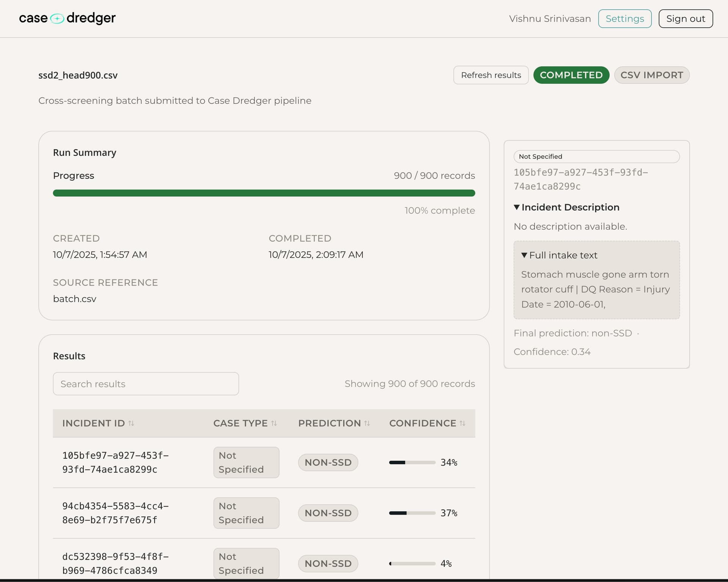
Task: Click the CSV IMPORT badge
Action: 651,75
